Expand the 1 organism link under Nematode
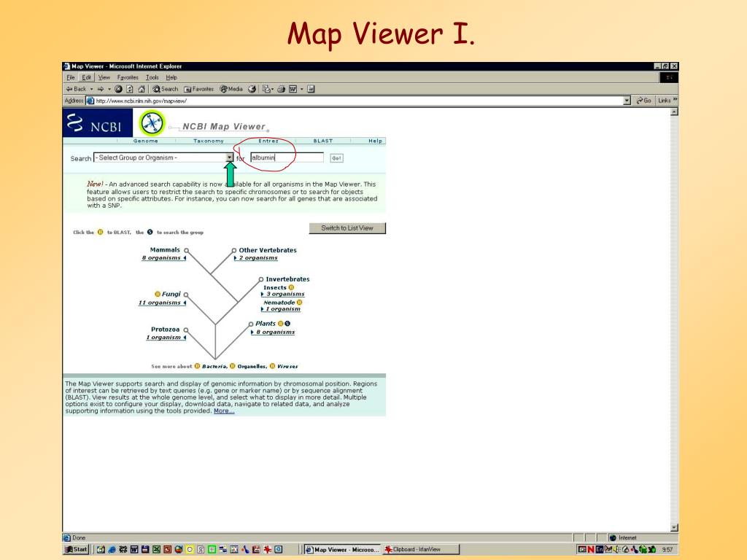 click(281, 308)
